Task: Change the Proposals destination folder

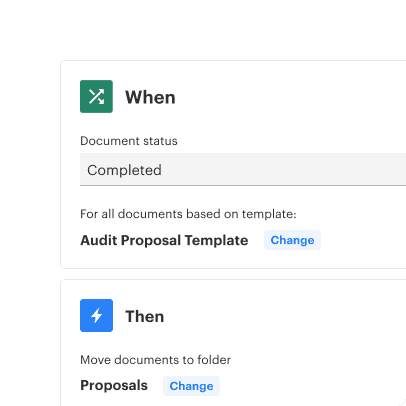Action: [191, 386]
